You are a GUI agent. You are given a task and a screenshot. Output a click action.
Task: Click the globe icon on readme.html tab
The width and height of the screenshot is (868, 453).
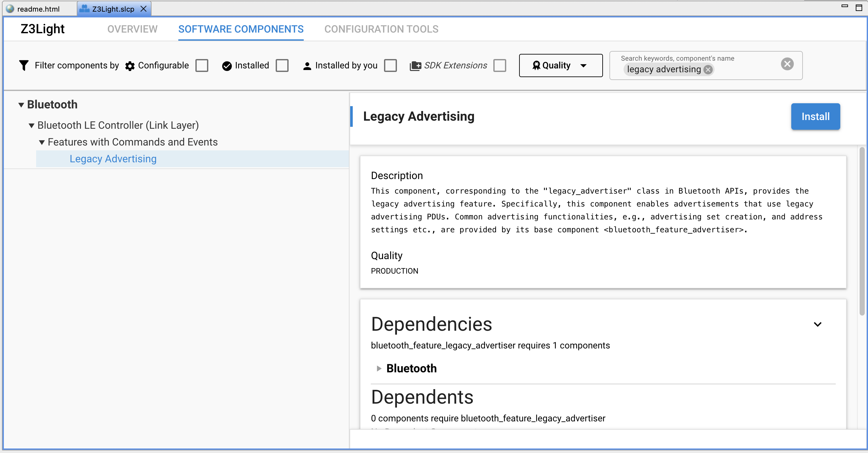(x=10, y=9)
